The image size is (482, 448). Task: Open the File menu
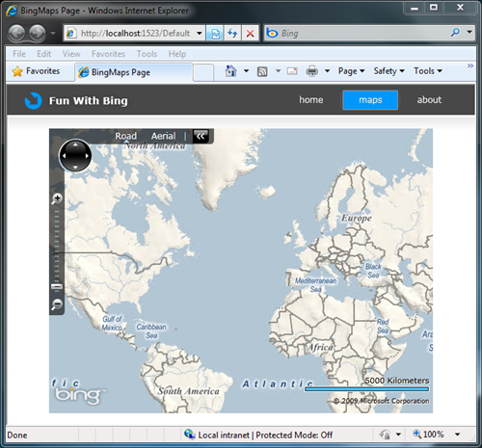tap(19, 54)
